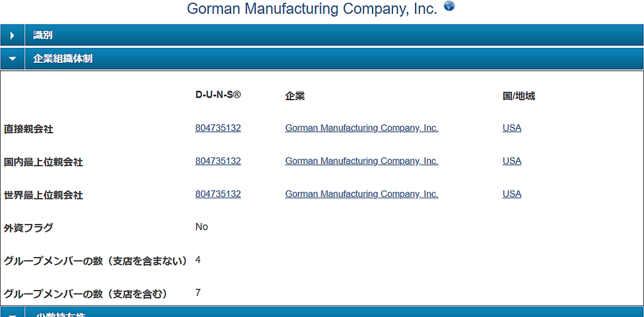The image size is (644, 317).
Task: Open D-U-N-S 804735132 for 世界最上位親会社
Action: click(x=218, y=194)
